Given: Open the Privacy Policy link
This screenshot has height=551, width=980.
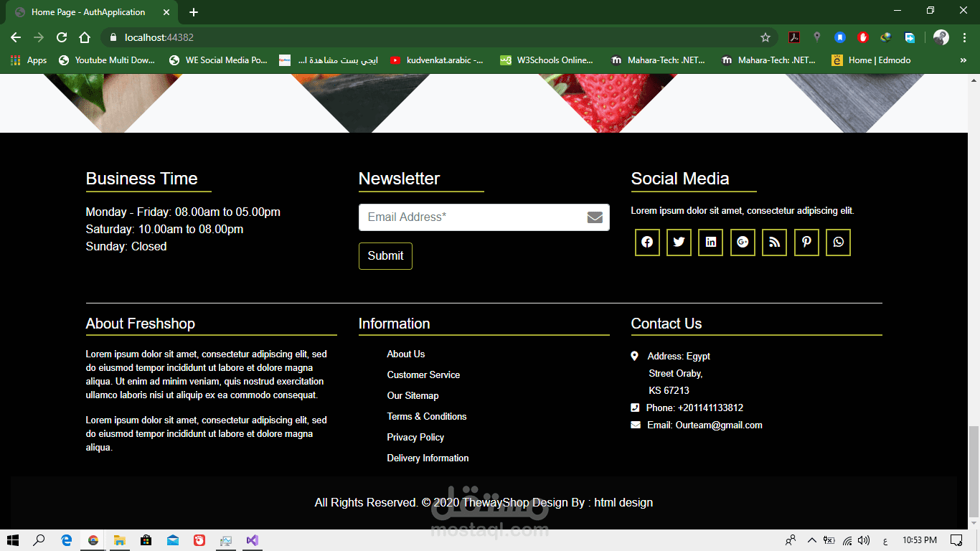Looking at the screenshot, I should pyautogui.click(x=415, y=437).
